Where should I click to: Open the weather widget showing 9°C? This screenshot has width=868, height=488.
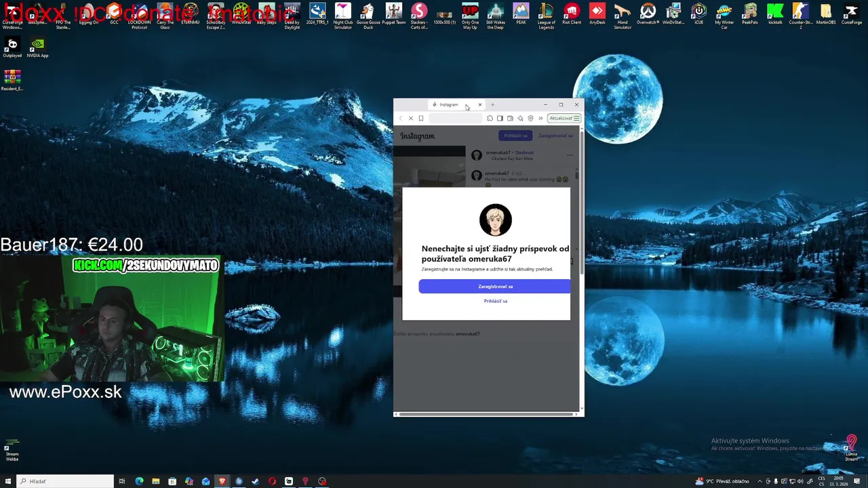pos(722,481)
